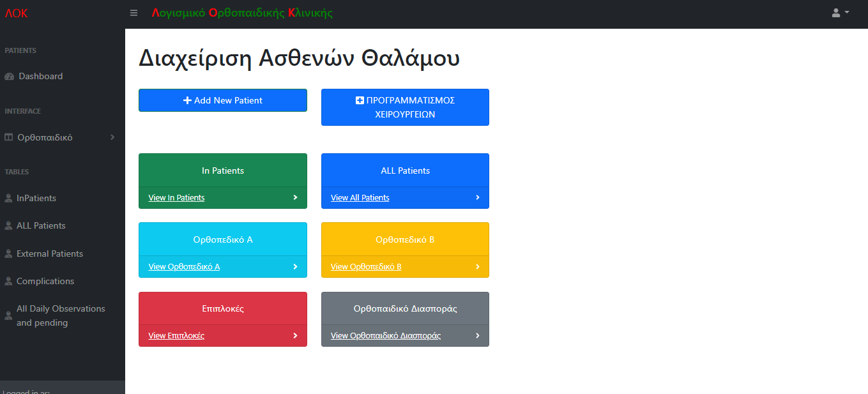Follow the View In Patients link
The image size is (868, 394).
[176, 198]
